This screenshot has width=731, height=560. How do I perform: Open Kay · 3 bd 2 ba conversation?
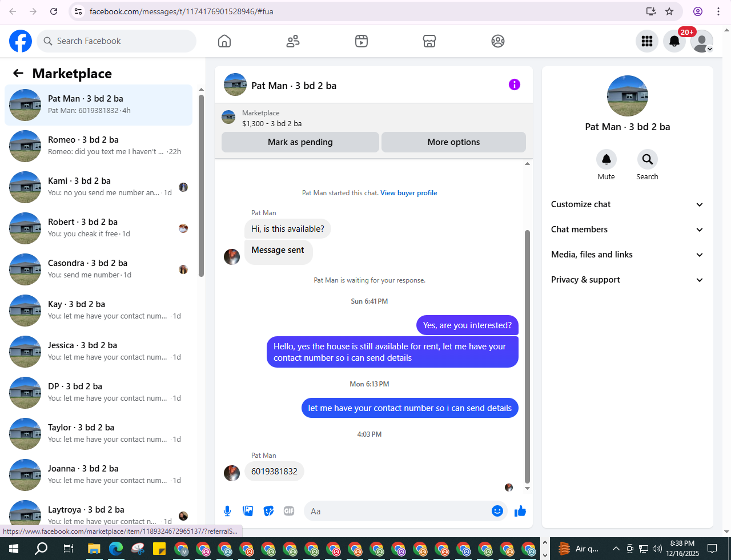(98, 311)
